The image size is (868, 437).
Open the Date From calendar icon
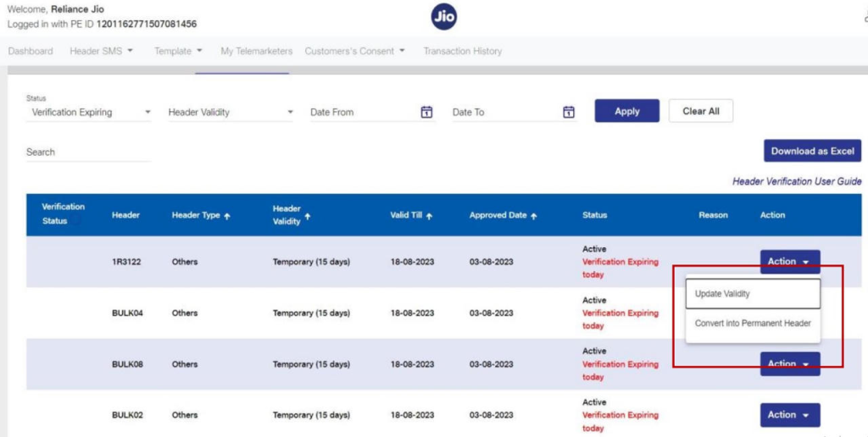tap(426, 112)
